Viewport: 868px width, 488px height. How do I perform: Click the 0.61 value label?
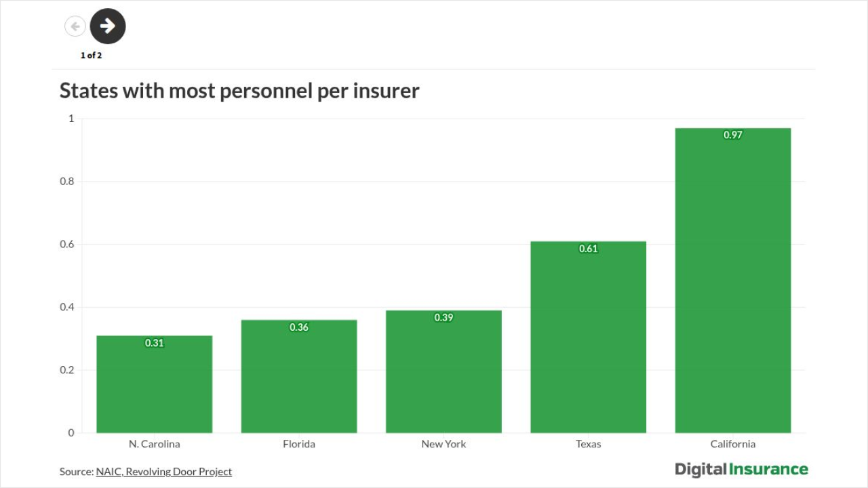tap(589, 249)
